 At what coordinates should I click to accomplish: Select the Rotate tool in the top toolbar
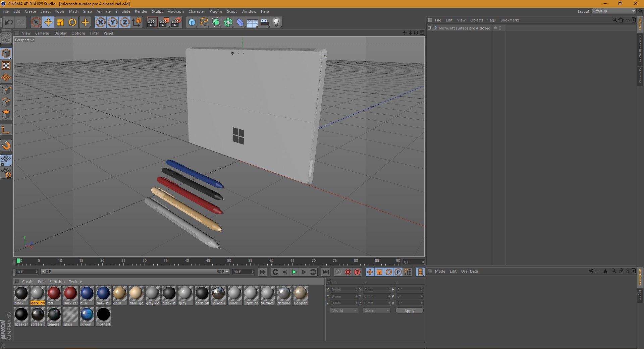(x=72, y=22)
